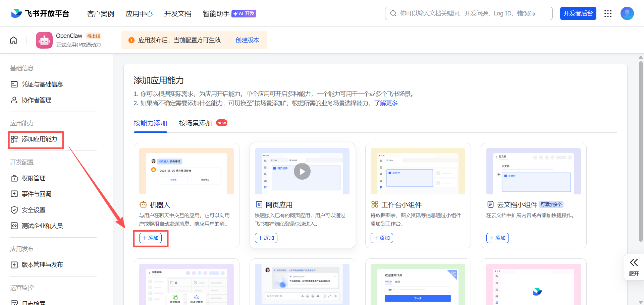Open 协作者管理 in sidebar

(37, 100)
